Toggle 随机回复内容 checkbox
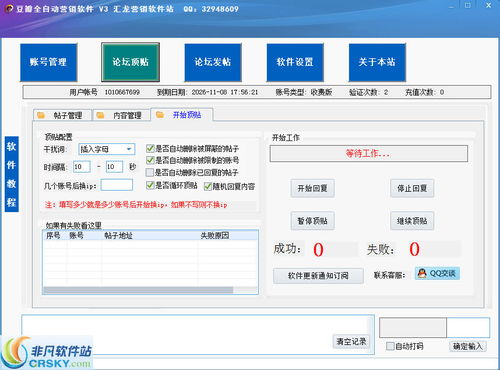 coord(208,186)
